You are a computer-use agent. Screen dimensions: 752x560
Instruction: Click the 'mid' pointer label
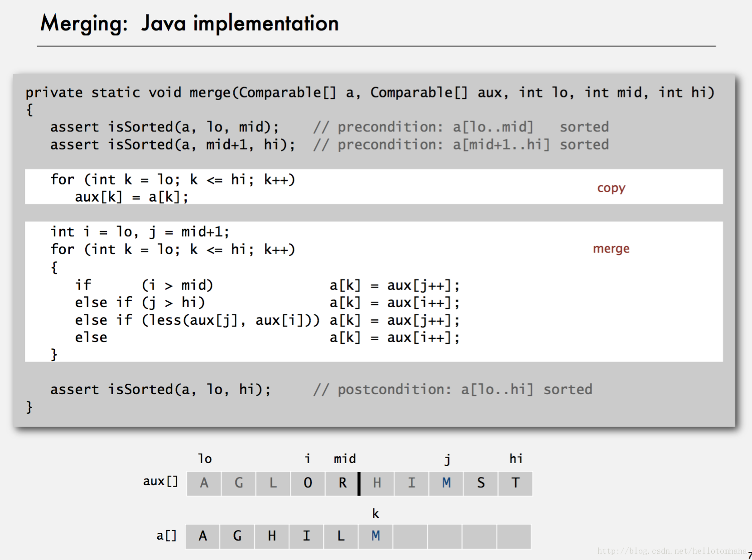pos(345,459)
